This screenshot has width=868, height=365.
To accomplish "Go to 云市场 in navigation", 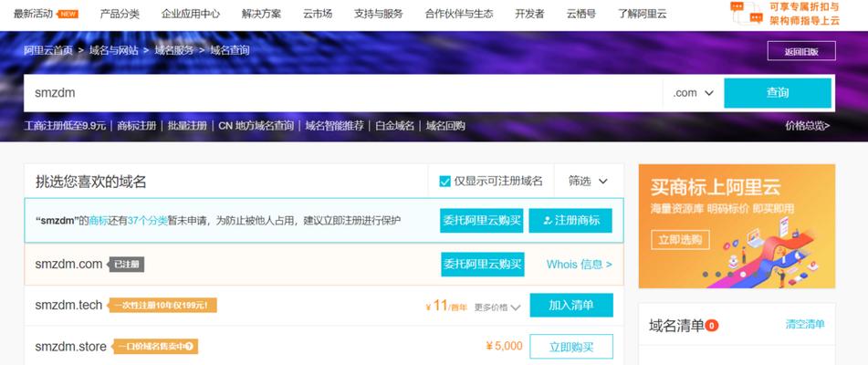I will [x=318, y=14].
